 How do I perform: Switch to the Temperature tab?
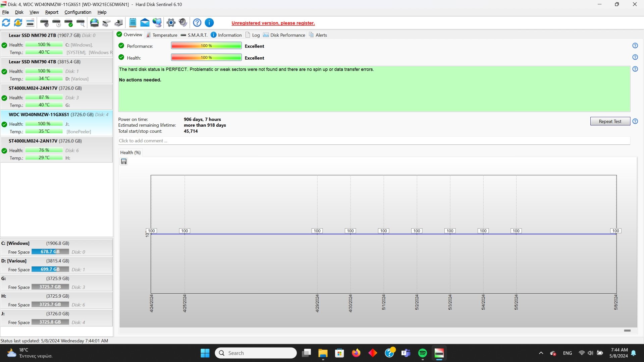pos(162,35)
